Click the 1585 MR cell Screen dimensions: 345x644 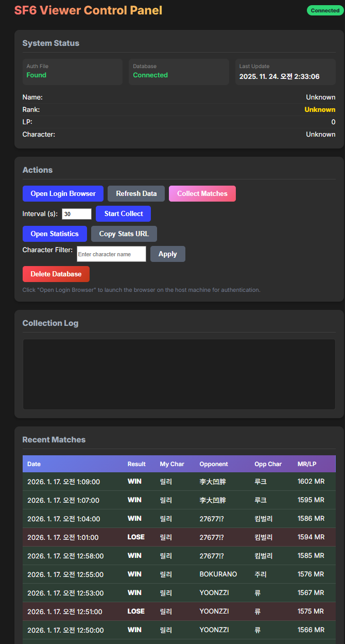311,556
